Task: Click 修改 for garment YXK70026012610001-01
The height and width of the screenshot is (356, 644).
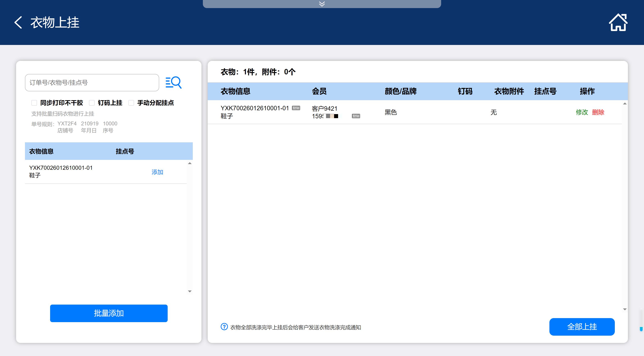Action: point(582,112)
